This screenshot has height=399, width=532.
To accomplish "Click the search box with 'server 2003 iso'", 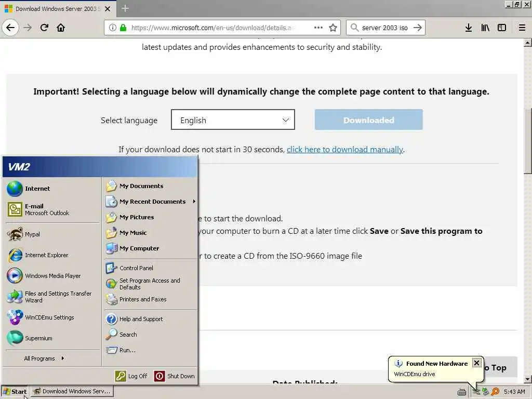I will [385, 28].
